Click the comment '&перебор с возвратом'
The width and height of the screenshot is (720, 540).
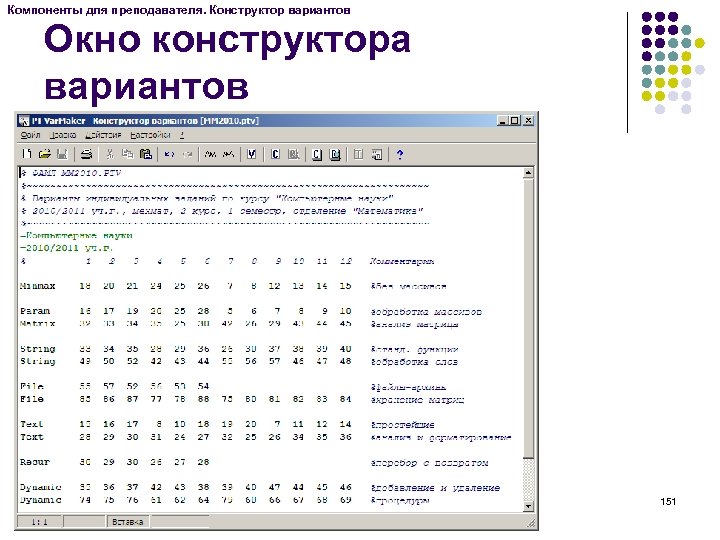pos(429,463)
